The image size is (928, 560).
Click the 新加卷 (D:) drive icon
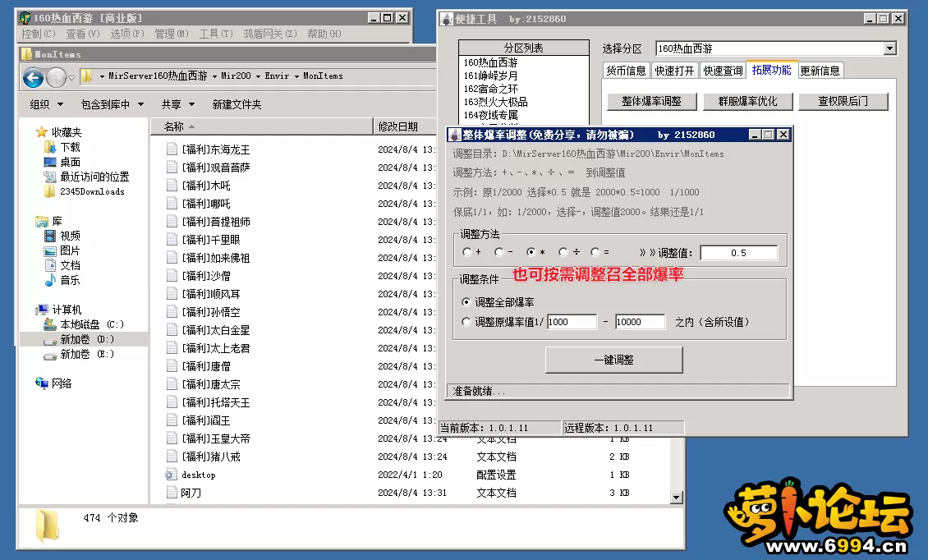[50, 340]
